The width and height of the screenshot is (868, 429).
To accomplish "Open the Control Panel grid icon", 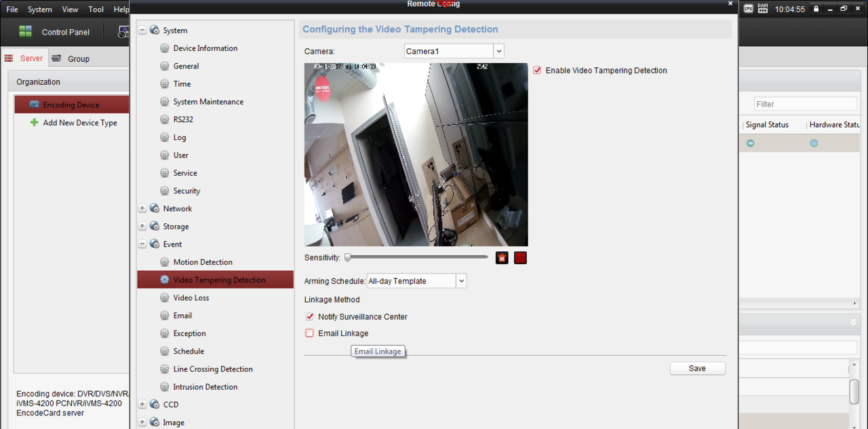I will click(25, 31).
